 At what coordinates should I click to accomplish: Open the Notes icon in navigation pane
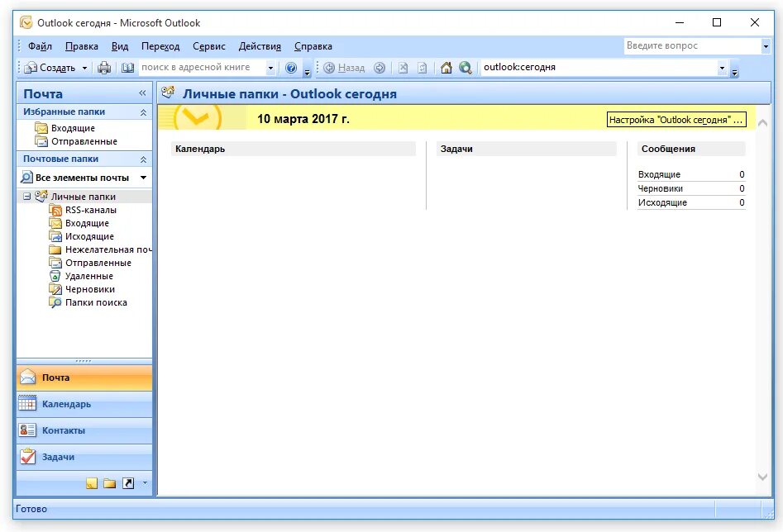pos(92,483)
